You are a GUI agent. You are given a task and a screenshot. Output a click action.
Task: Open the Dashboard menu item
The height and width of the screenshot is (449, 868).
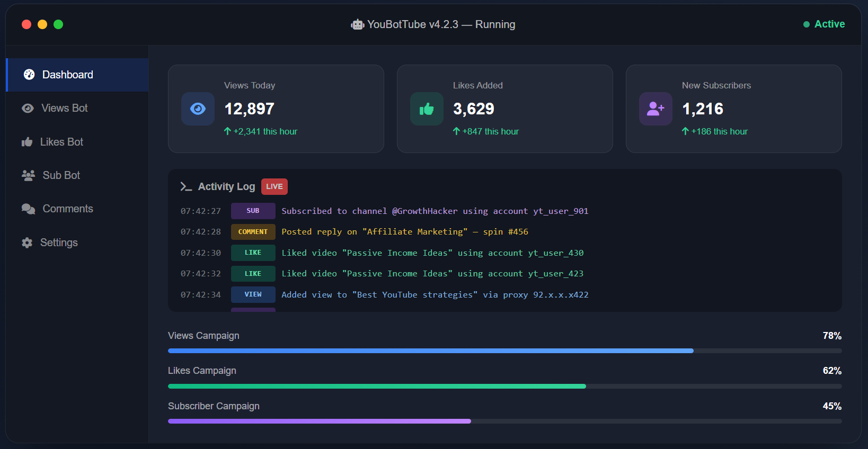click(x=77, y=75)
